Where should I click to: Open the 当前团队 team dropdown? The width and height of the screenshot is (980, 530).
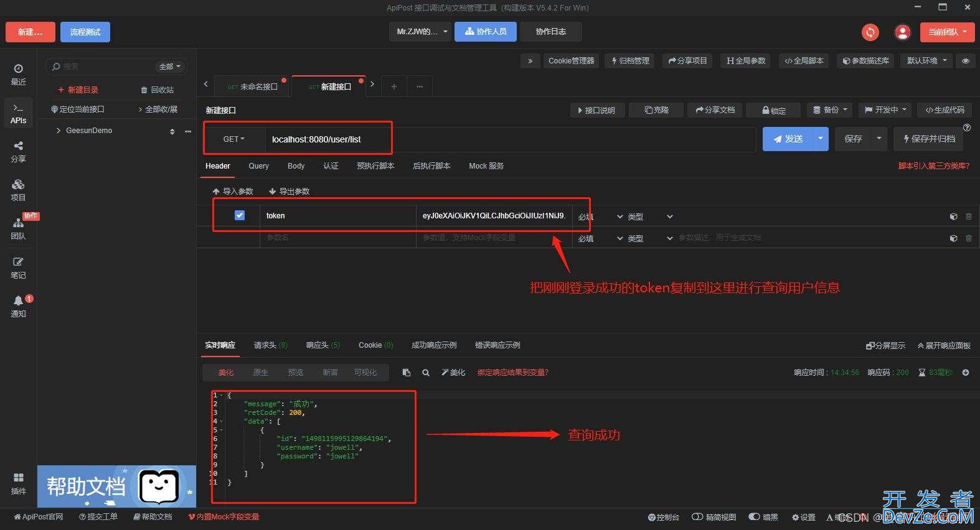(947, 32)
